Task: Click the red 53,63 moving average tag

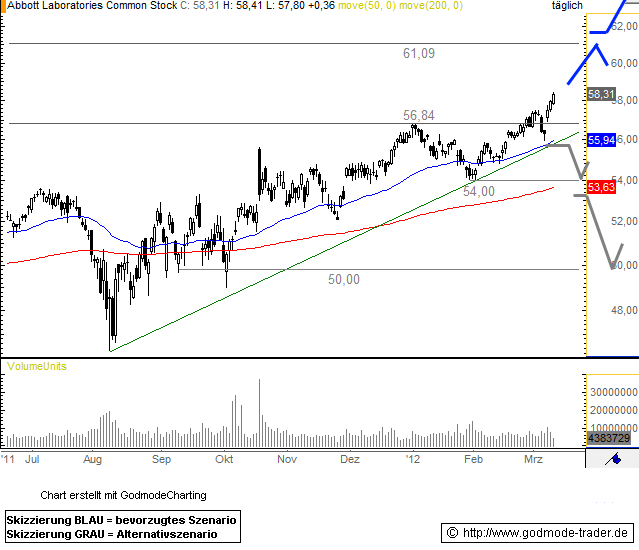Action: coord(601,187)
